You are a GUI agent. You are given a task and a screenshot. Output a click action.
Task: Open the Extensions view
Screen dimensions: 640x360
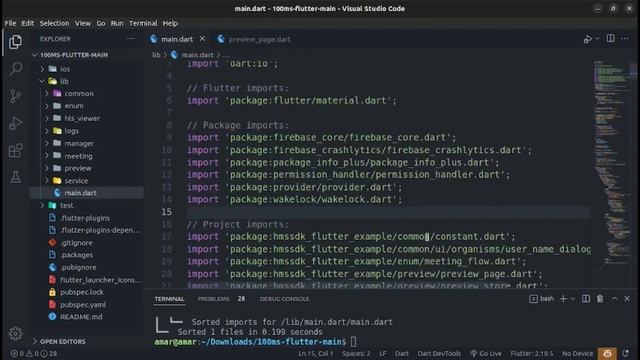[x=16, y=150]
